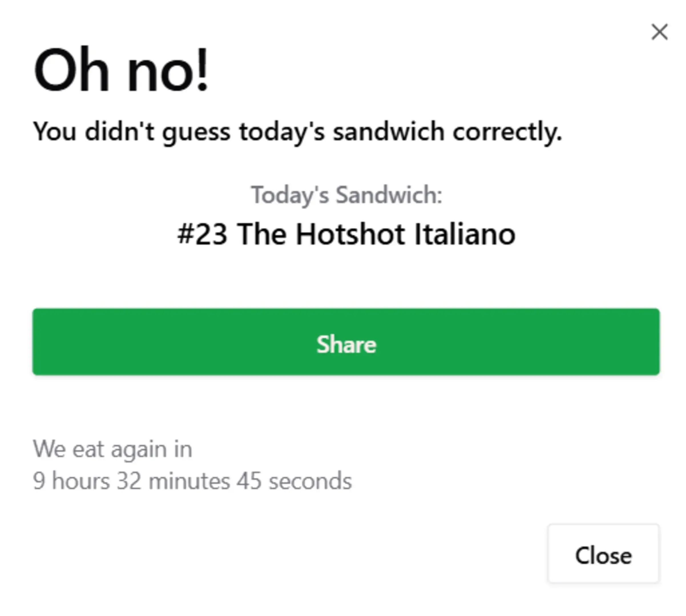Click the word "Italiano"
The width and height of the screenshot is (686, 616).
pyautogui.click(x=465, y=234)
